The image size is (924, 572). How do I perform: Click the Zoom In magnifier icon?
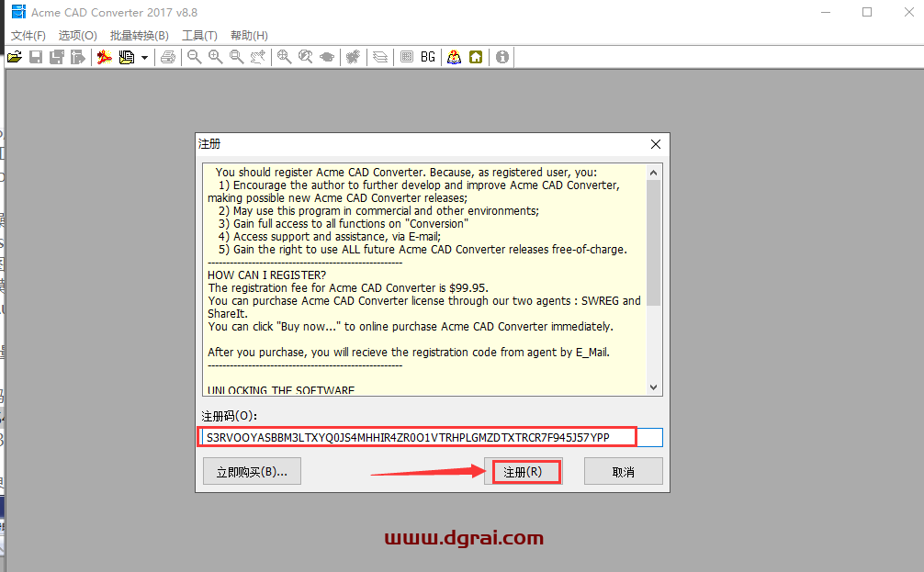[x=216, y=57]
